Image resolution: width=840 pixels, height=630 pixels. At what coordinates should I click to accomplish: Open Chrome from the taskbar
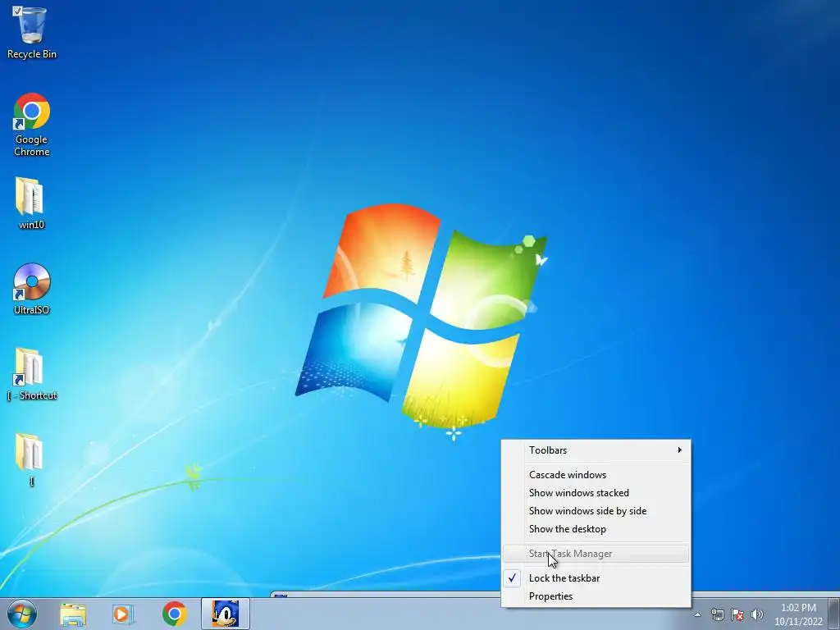[x=175, y=614]
